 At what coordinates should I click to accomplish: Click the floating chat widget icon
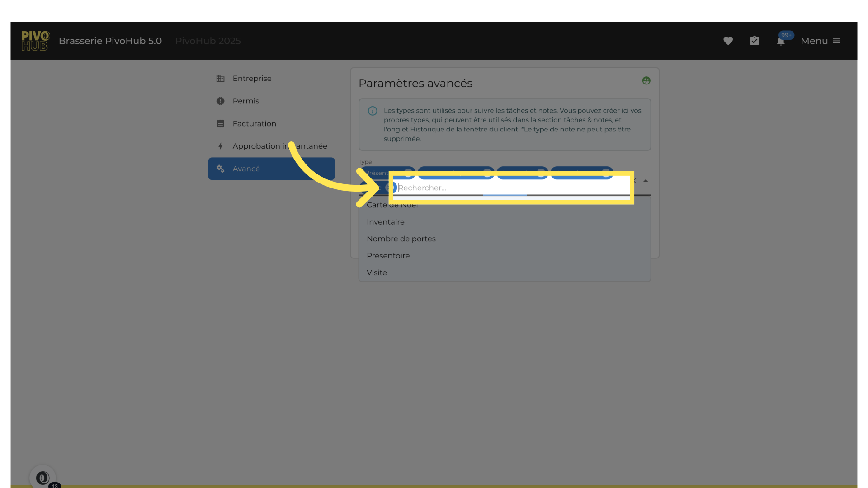tap(43, 478)
